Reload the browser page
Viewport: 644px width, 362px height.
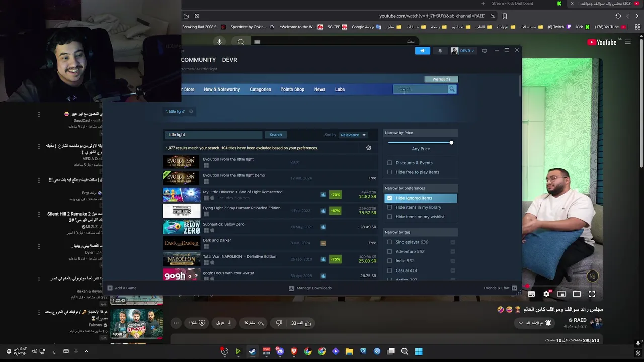click(x=618, y=16)
